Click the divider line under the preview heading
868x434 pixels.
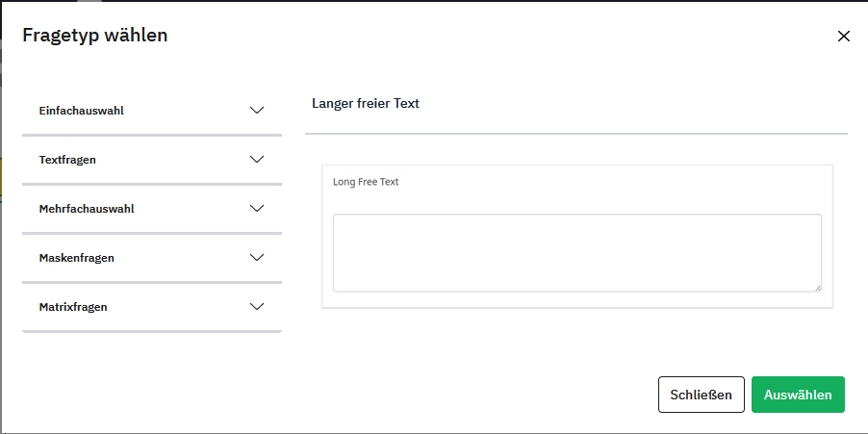coord(576,133)
